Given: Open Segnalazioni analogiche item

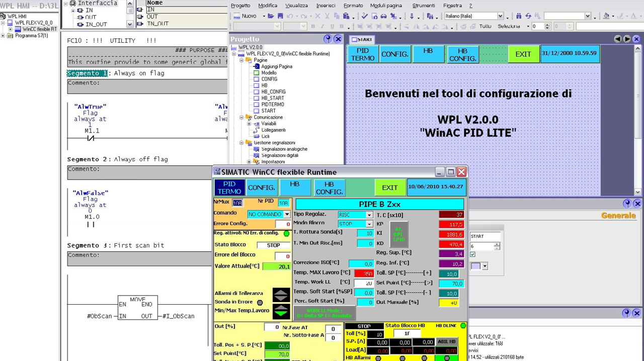Looking at the screenshot, I should click(x=284, y=149).
